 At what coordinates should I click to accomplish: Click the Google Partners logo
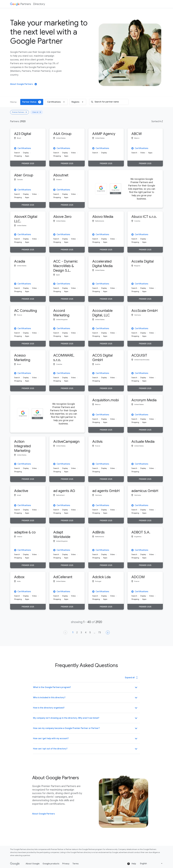click(20, 4)
